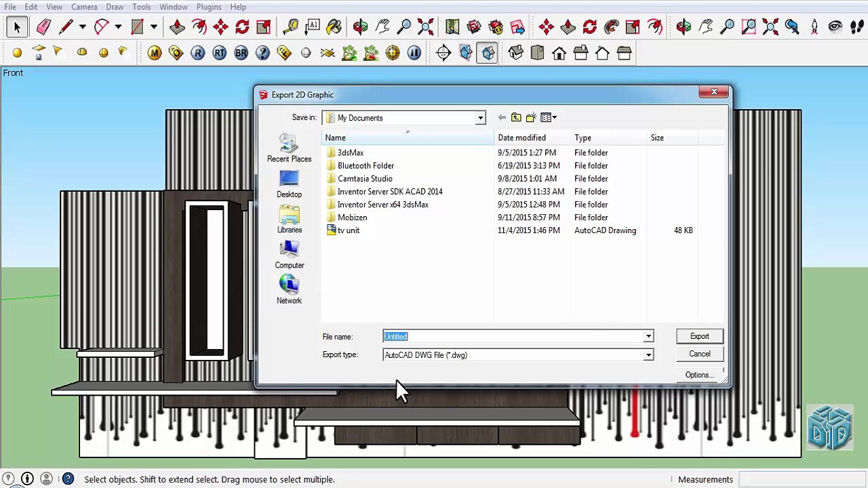Go up one folder level
Viewport: 868px width, 488px height.
coord(516,118)
